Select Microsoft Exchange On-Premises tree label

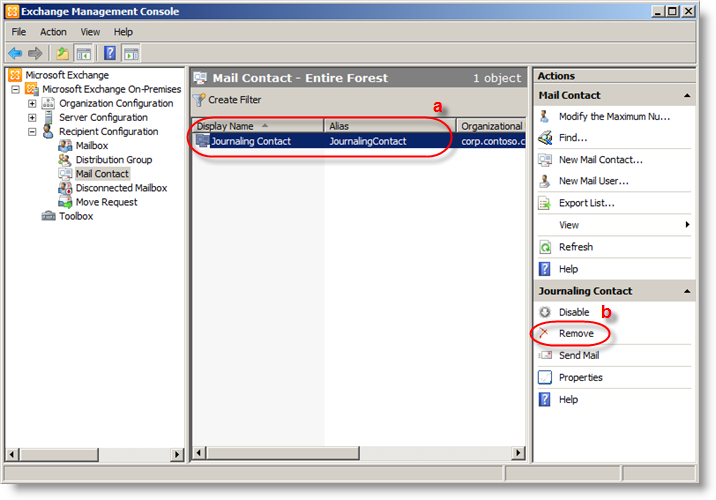click(x=111, y=89)
